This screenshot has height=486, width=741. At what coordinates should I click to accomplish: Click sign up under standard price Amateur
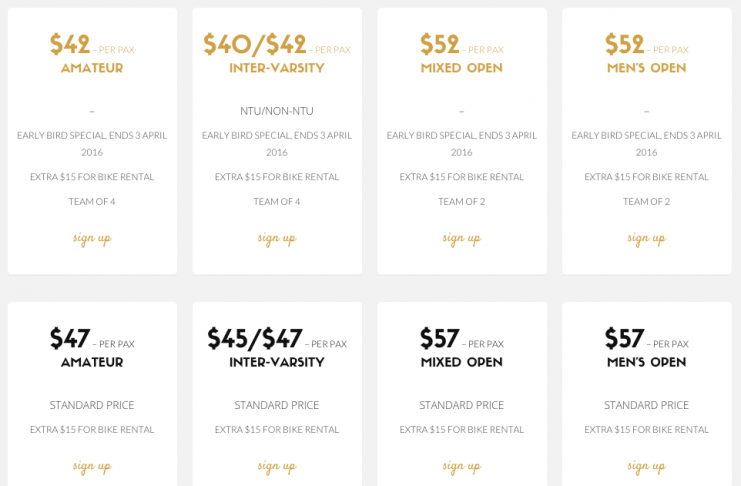[92, 466]
